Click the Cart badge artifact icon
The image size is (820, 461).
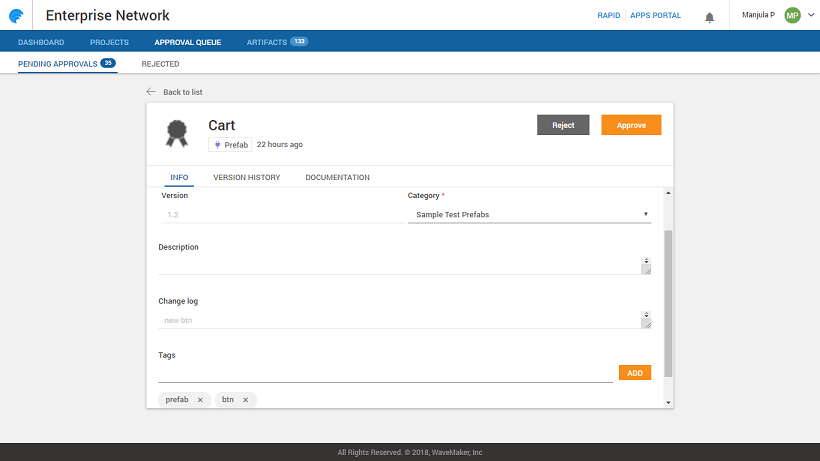click(177, 132)
